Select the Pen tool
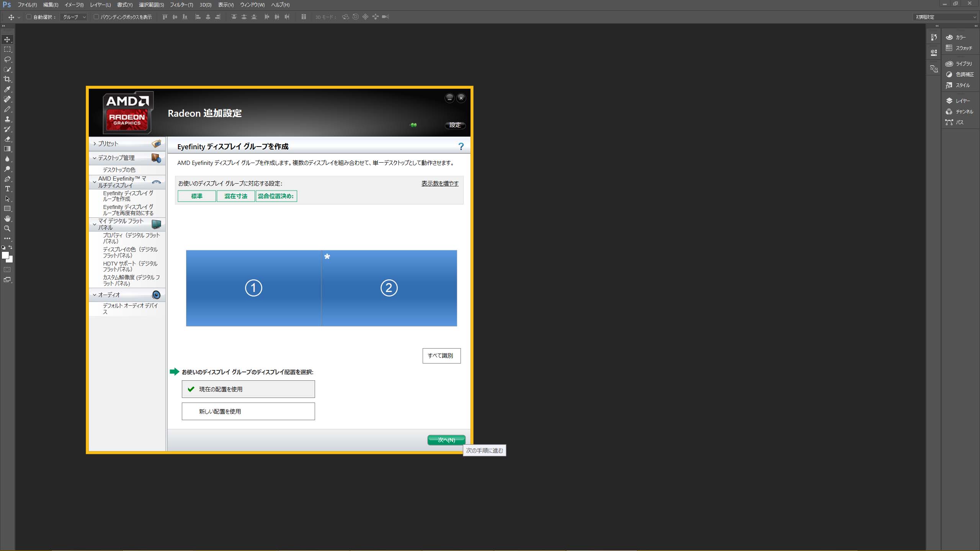980x551 pixels. [7, 179]
